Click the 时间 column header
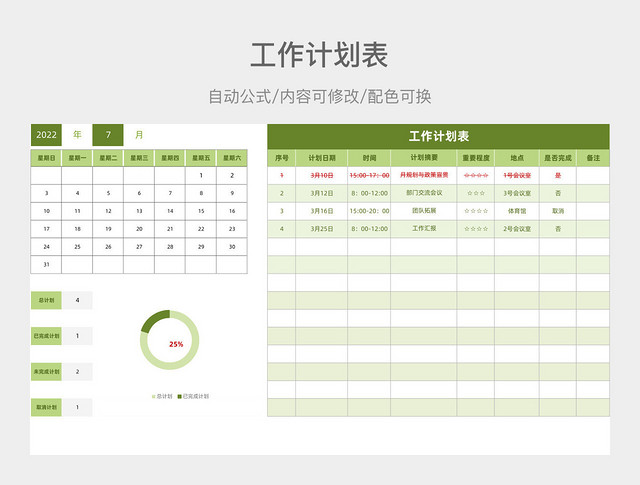Image resolution: width=640 pixels, height=485 pixels. tap(369, 158)
